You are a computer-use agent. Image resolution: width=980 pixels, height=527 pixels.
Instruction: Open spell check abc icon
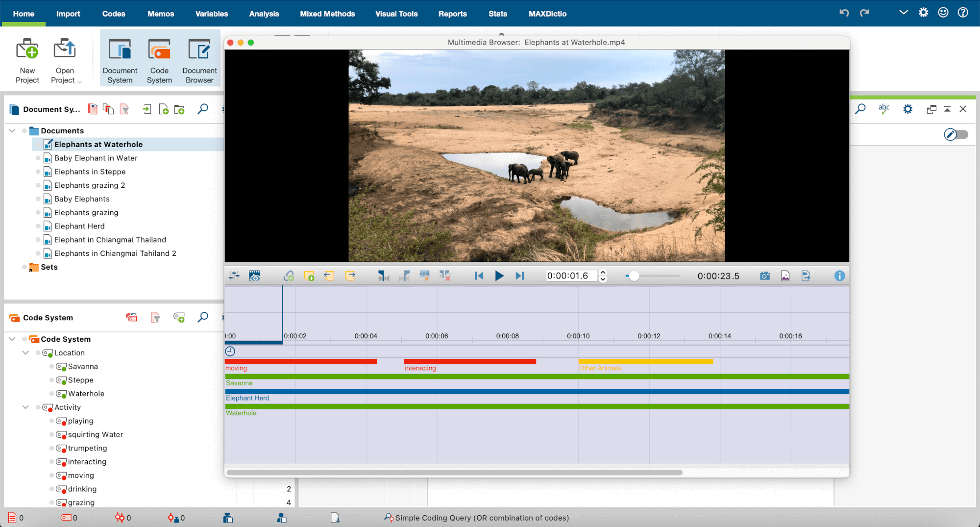click(x=884, y=109)
